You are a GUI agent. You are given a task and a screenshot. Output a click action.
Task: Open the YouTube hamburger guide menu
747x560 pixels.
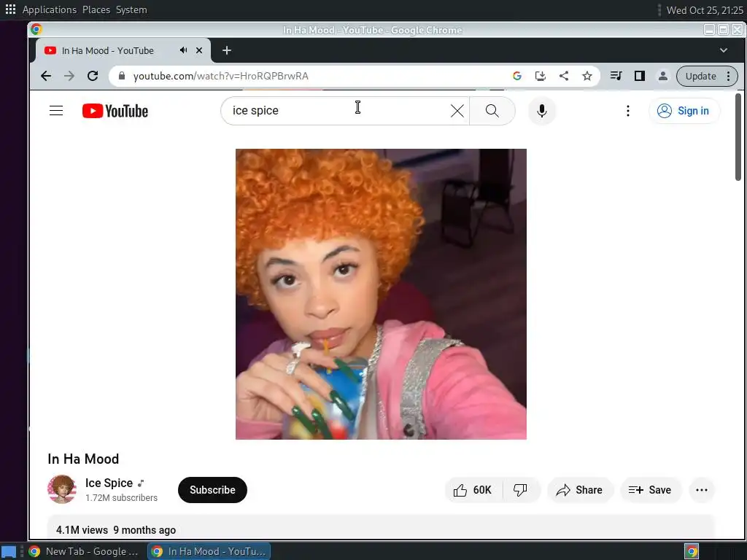click(56, 111)
